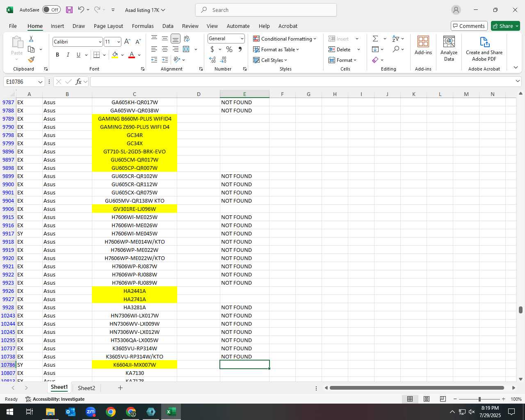525x420 pixels.
Task: Open the Name Box dropdown arrow
Action: pyautogui.click(x=40, y=82)
